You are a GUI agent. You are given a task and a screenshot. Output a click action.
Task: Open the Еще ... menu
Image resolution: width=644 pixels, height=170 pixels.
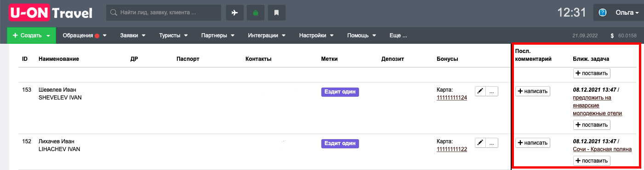(x=398, y=35)
